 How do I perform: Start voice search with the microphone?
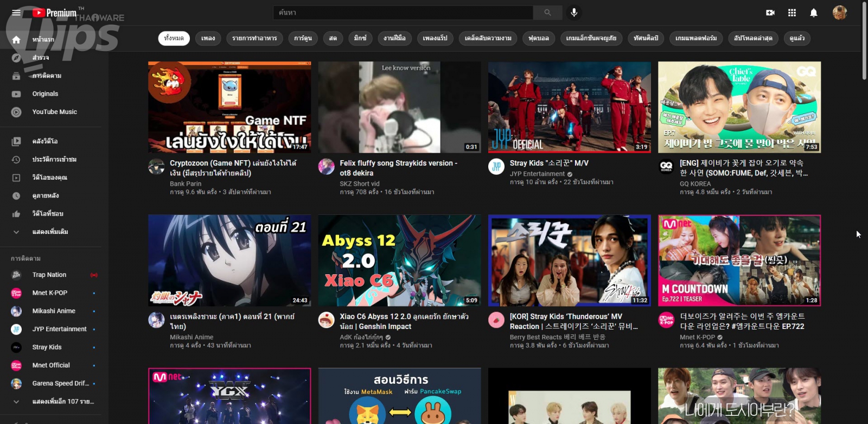tap(574, 12)
